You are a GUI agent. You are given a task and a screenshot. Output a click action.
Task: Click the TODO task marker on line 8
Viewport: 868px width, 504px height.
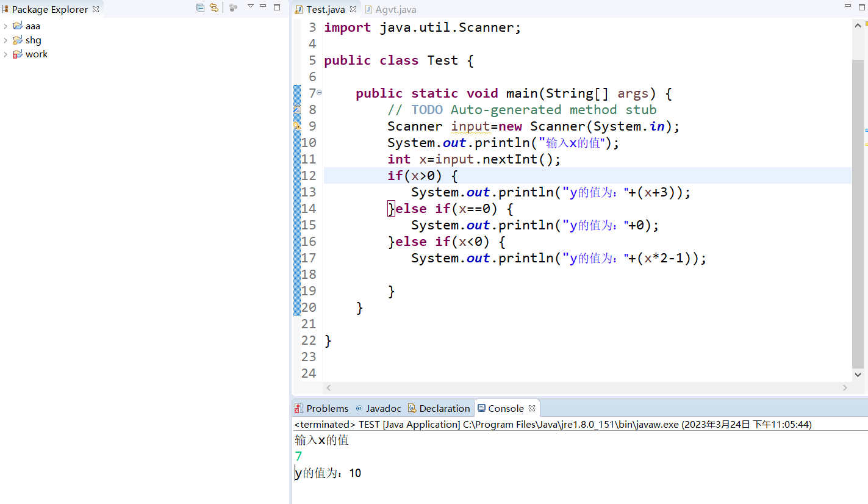[x=297, y=110]
